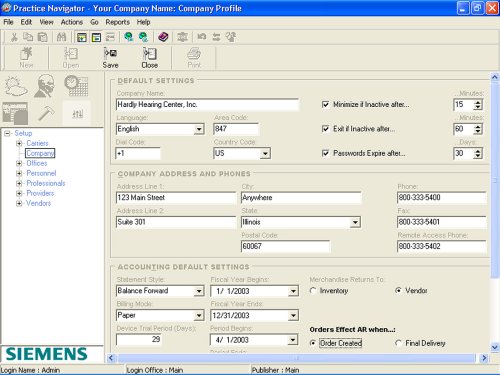This screenshot has height=375, width=500.
Task: Select the Order Created radio button
Action: (313, 343)
